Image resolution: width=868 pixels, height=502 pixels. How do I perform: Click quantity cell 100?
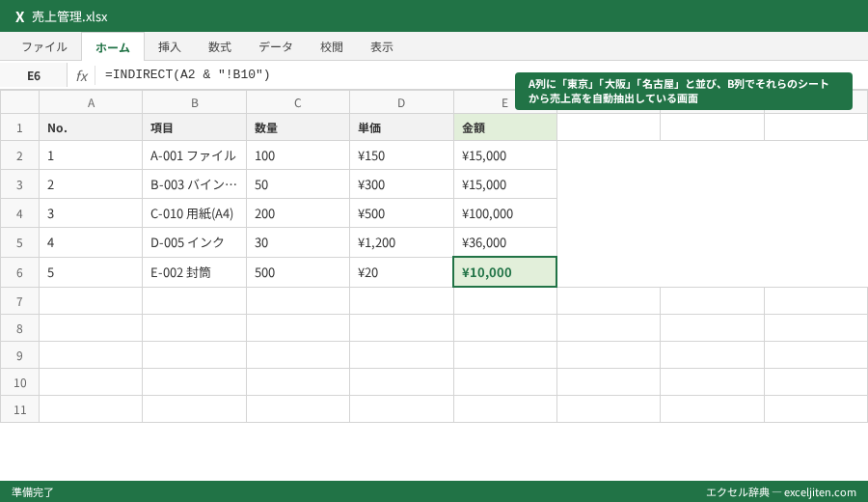(298, 155)
